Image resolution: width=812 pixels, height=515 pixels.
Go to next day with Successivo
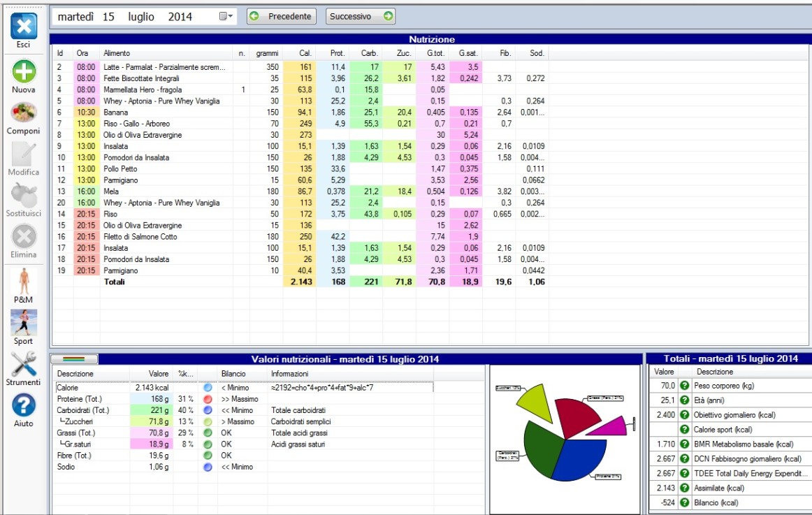coord(360,16)
